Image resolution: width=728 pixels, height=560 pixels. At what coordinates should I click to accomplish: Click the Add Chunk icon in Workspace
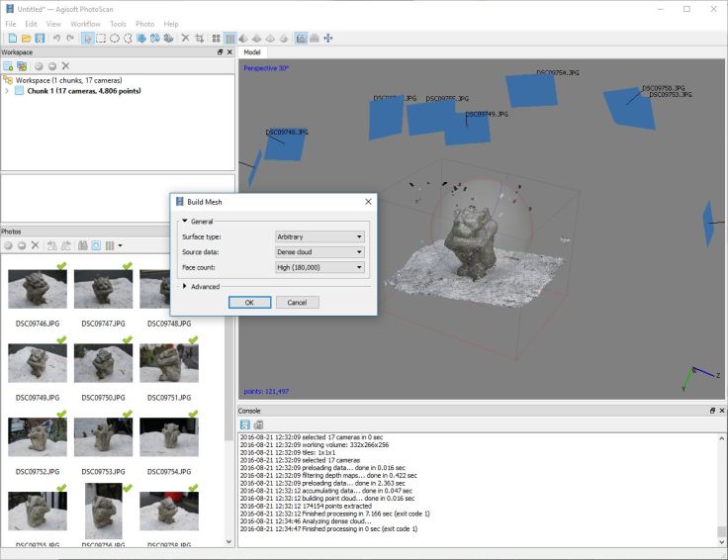tap(8, 65)
